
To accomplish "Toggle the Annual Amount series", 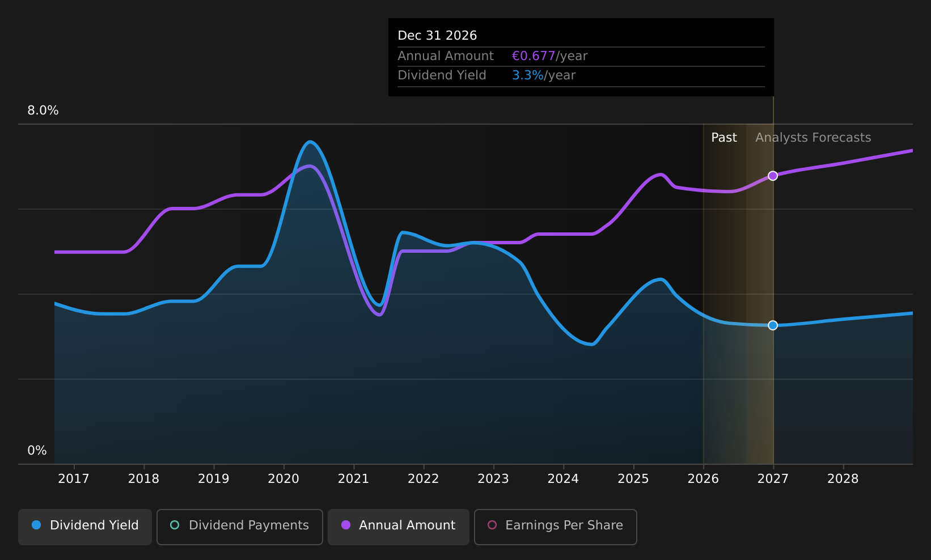I will point(399,527).
